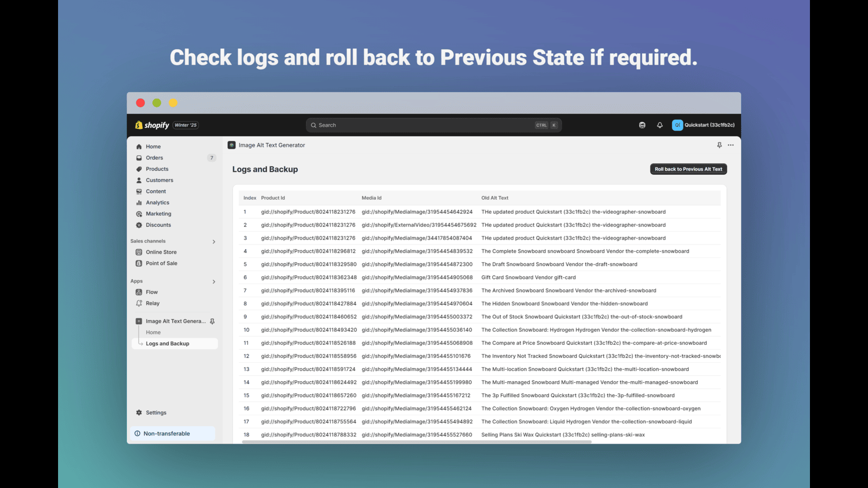Unpin Image Alt Text Generator in sidebar
The width and height of the screenshot is (868, 488).
[x=212, y=322]
